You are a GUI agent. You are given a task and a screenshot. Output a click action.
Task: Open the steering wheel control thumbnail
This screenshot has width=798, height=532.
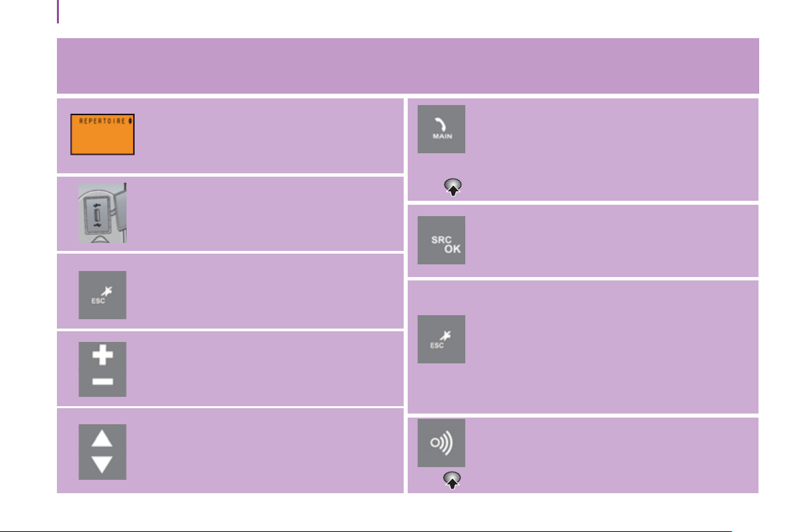pyautogui.click(x=102, y=213)
